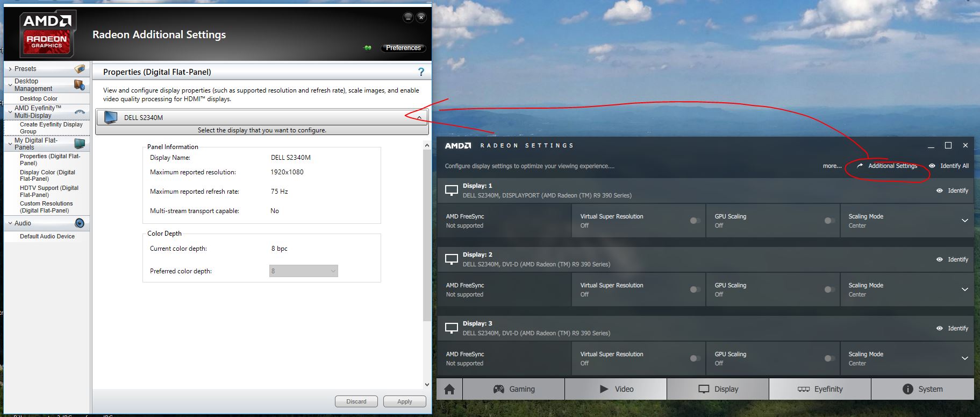
Task: Click Display 1 monitor icon
Action: coord(452,190)
